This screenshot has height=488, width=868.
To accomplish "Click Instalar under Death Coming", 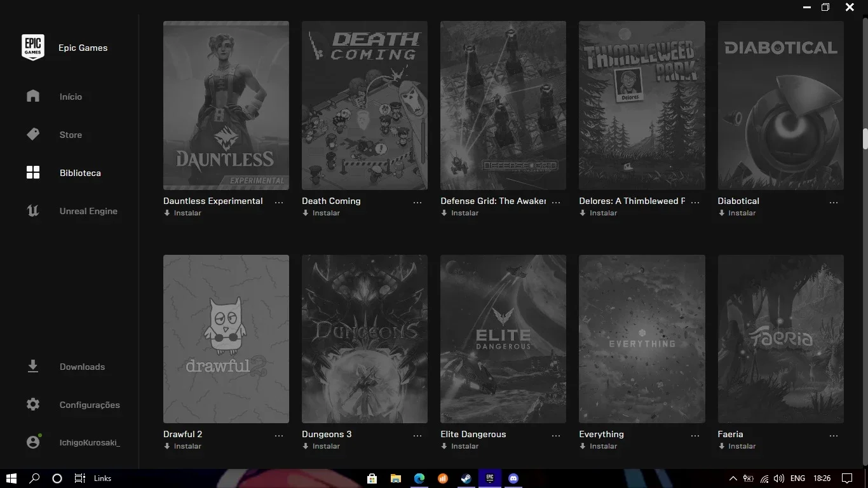I will click(x=321, y=213).
